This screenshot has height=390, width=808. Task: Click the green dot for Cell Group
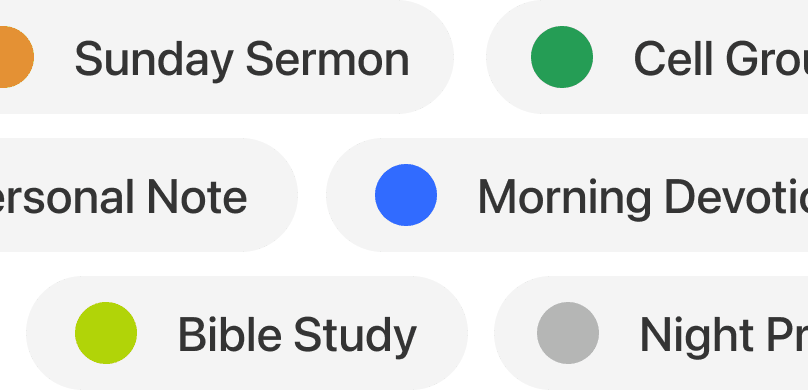[x=562, y=57]
